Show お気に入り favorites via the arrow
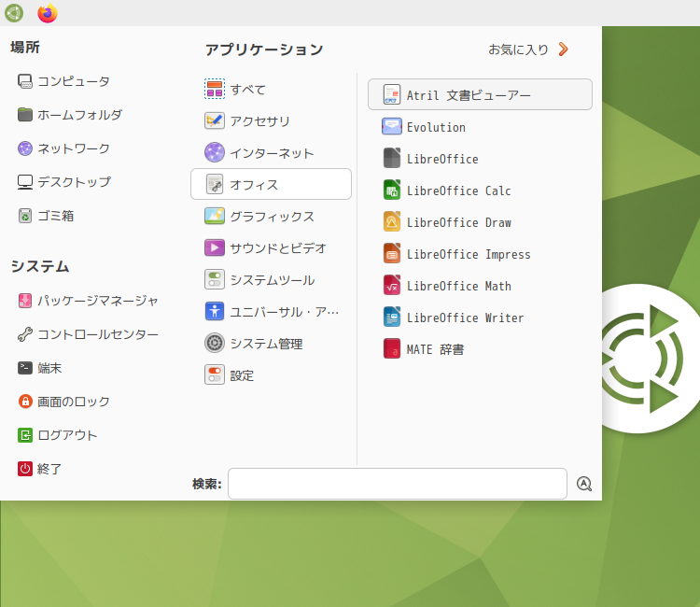 564,49
